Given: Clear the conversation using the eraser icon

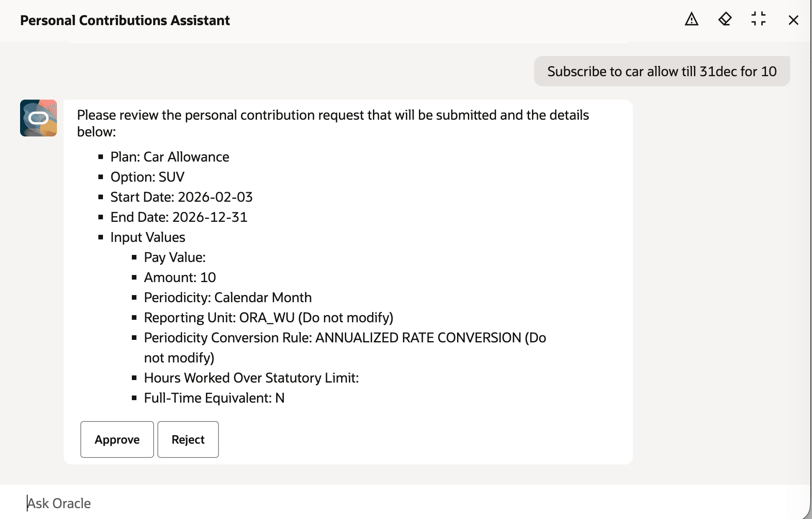Looking at the screenshot, I should point(725,20).
